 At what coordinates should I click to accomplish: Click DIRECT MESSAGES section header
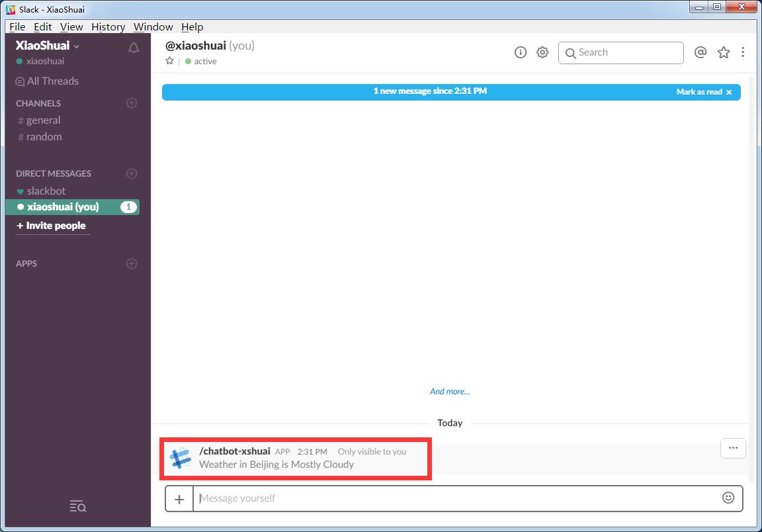(54, 173)
